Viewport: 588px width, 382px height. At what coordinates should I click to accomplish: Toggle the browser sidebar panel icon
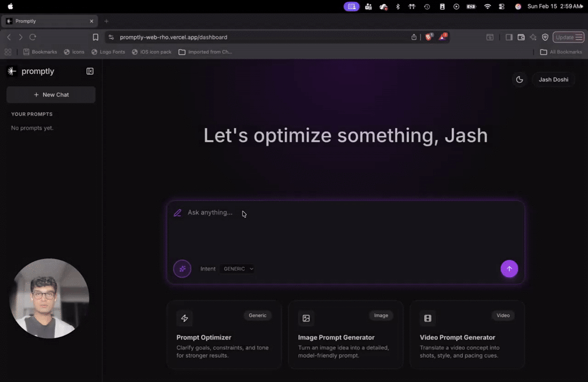tap(509, 37)
